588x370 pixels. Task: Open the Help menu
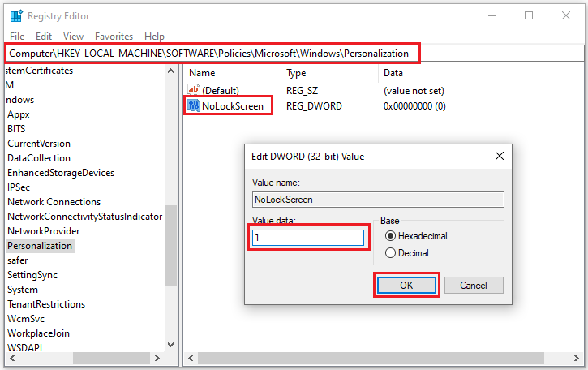coord(154,37)
